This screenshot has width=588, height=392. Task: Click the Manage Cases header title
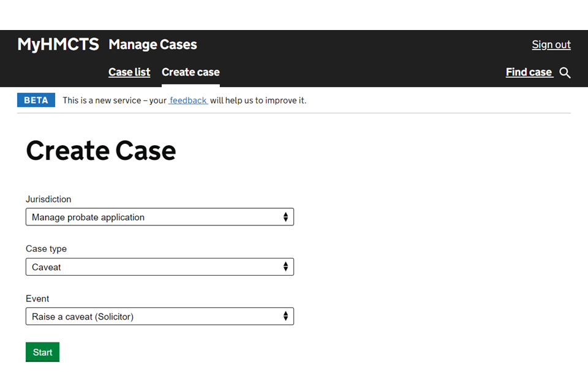click(x=153, y=45)
